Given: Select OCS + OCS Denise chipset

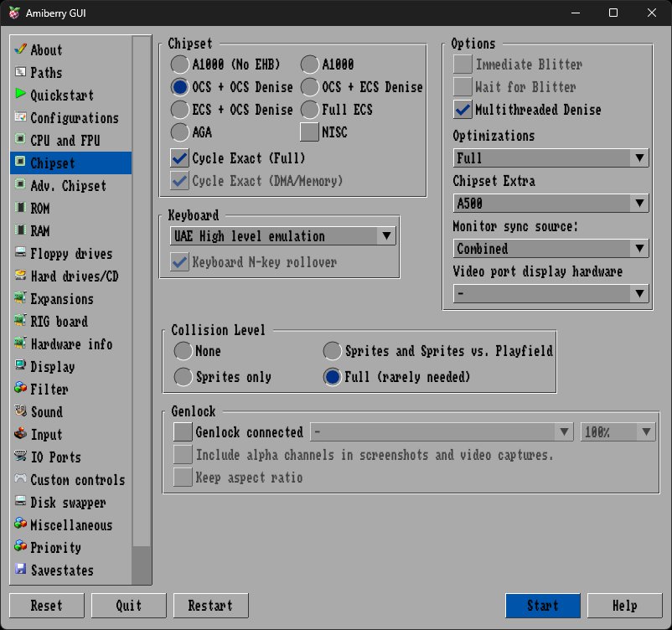Looking at the screenshot, I should 231,87.
